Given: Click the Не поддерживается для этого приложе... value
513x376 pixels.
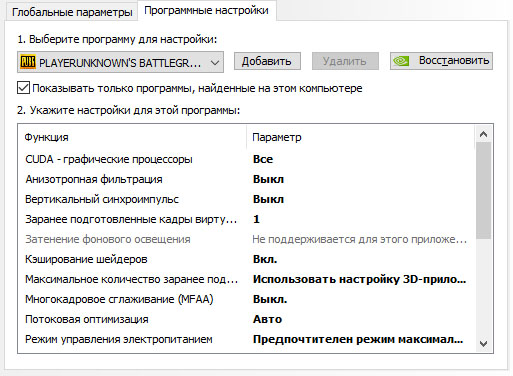Looking at the screenshot, I should click(359, 239).
